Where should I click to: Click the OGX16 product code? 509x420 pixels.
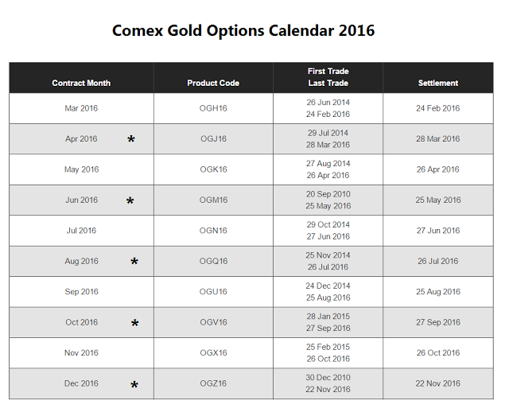click(x=213, y=353)
